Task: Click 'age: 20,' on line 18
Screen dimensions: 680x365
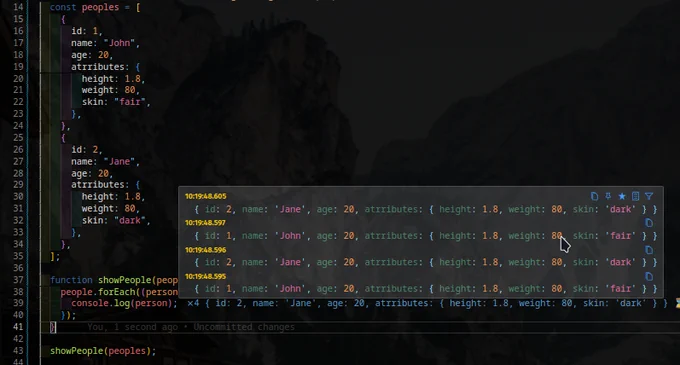Action: click(x=92, y=55)
